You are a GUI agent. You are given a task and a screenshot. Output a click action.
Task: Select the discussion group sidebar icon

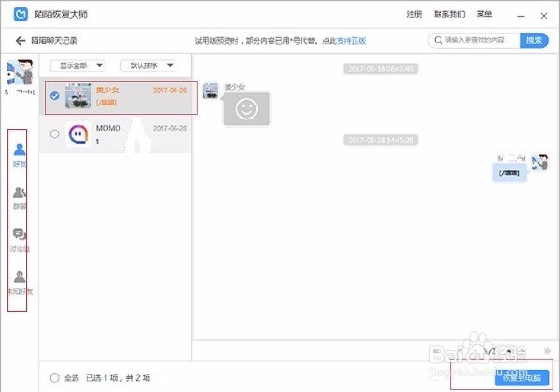(20, 234)
